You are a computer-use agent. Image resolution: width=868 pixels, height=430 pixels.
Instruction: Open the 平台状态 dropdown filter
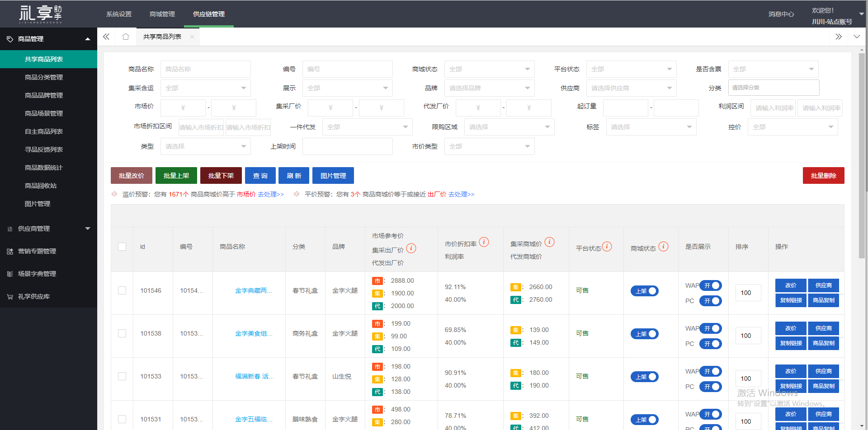pos(632,69)
